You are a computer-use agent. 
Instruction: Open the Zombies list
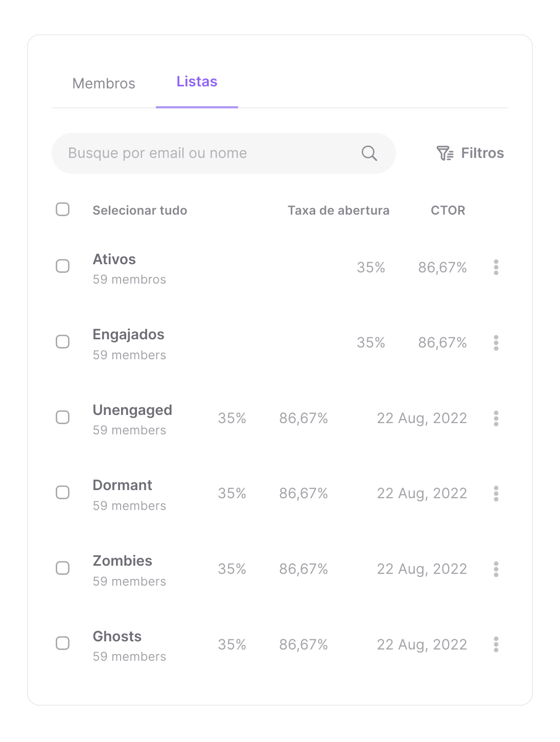123,561
